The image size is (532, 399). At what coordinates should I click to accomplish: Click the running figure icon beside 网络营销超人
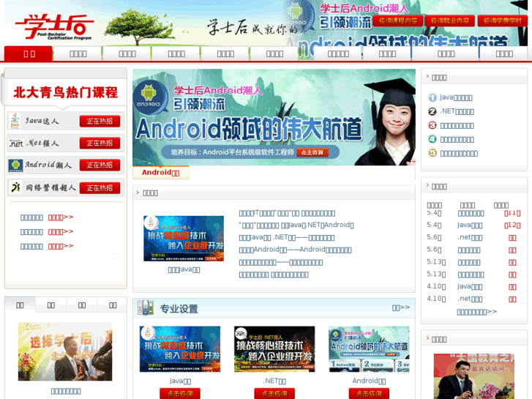(x=15, y=187)
